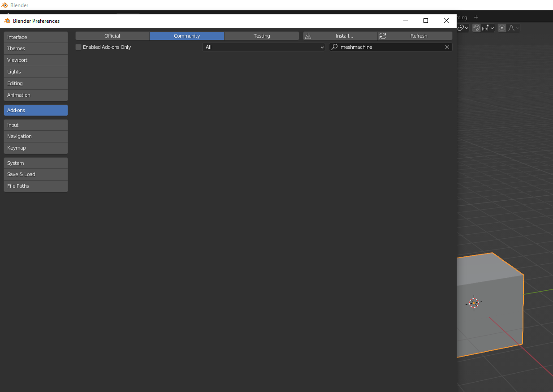Enable 'Enabled Add-ons Only' checkbox
The height and width of the screenshot is (392, 553).
[x=78, y=47]
